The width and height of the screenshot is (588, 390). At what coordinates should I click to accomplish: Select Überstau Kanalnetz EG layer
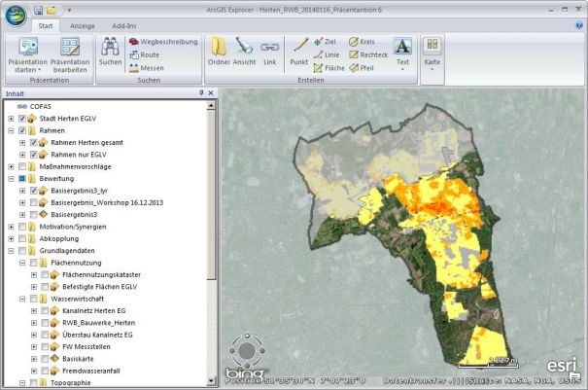click(x=97, y=335)
